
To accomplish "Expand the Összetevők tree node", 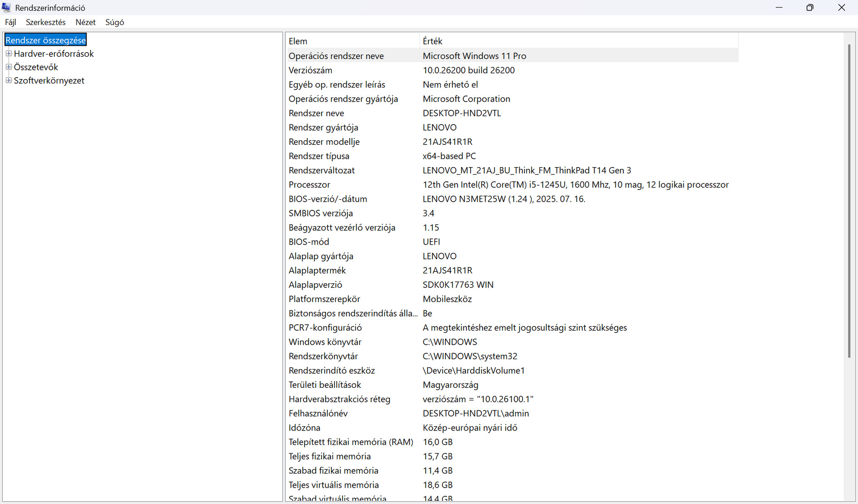I will [9, 67].
